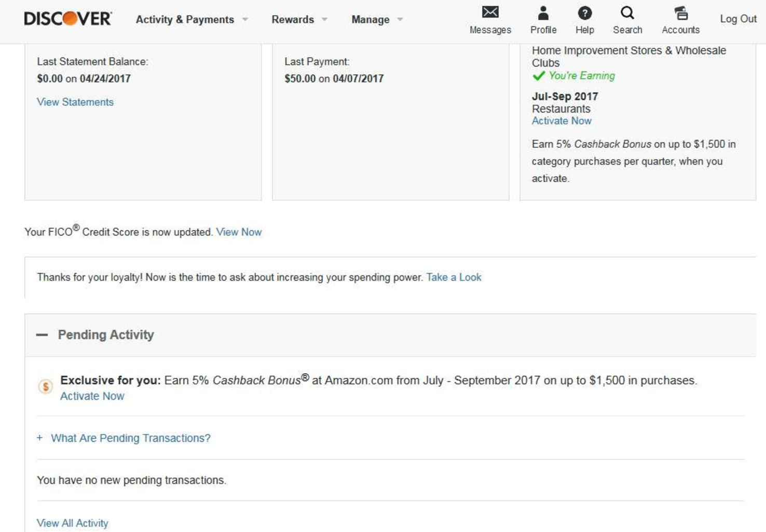Activate Now for Amazon.com Cashback offer
The width and height of the screenshot is (766, 532).
[92, 396]
